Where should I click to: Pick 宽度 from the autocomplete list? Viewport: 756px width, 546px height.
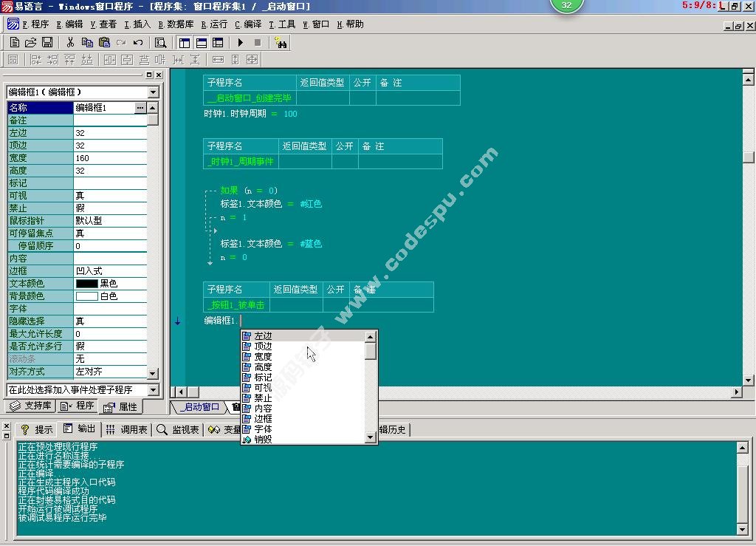(303, 357)
